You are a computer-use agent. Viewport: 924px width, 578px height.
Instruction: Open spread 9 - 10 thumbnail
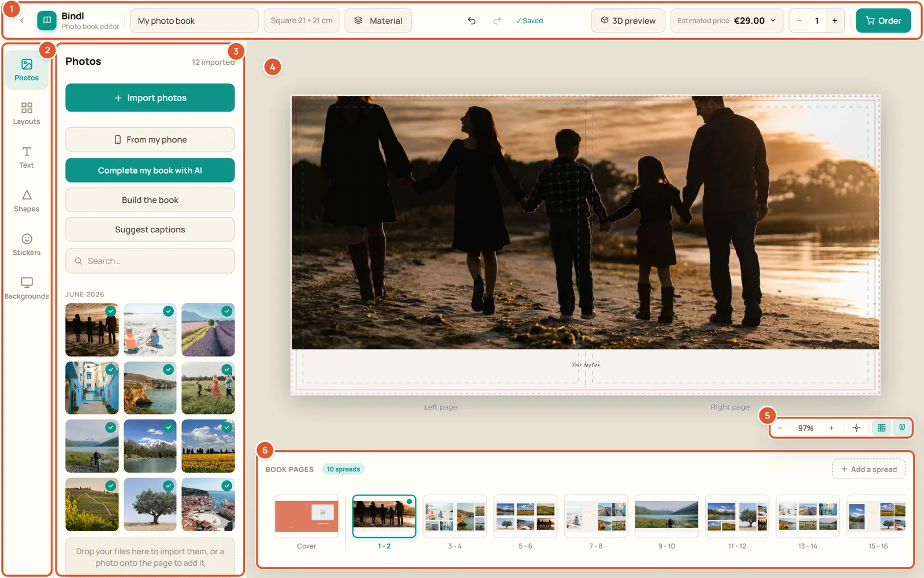click(x=666, y=516)
